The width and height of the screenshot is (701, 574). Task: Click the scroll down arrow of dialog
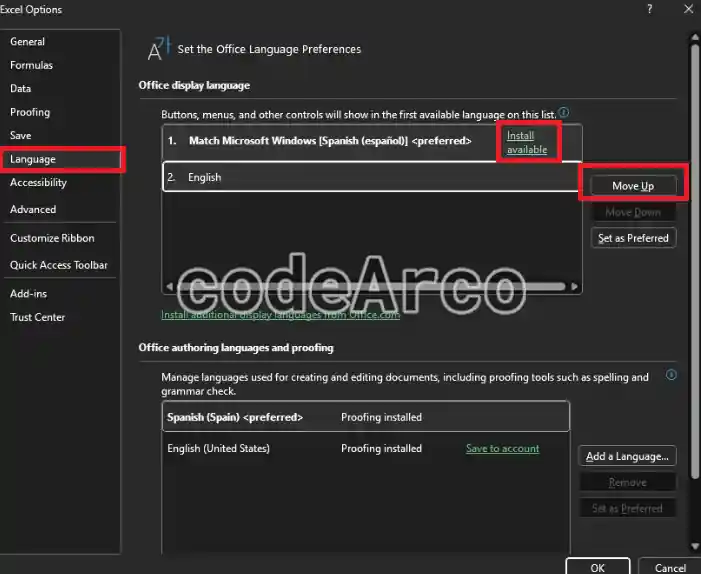[695, 546]
